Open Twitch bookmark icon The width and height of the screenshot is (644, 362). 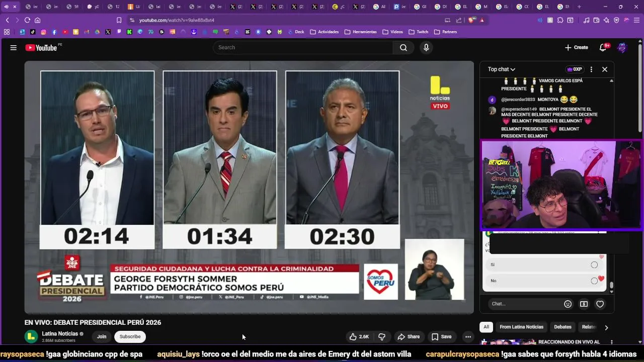pyautogui.click(x=119, y=32)
